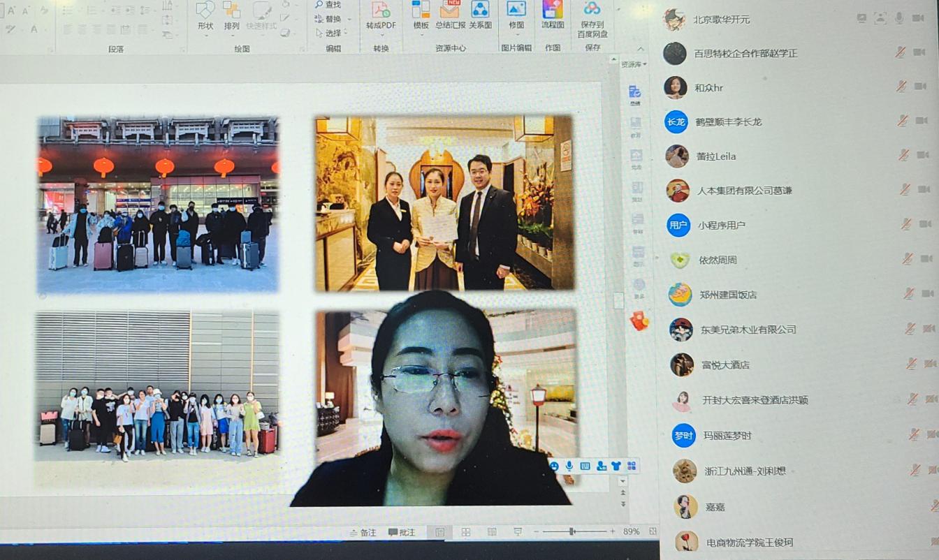Toggle the microphone for 郑州建国饭店
Viewport: 939px width, 560px height.
point(908,294)
